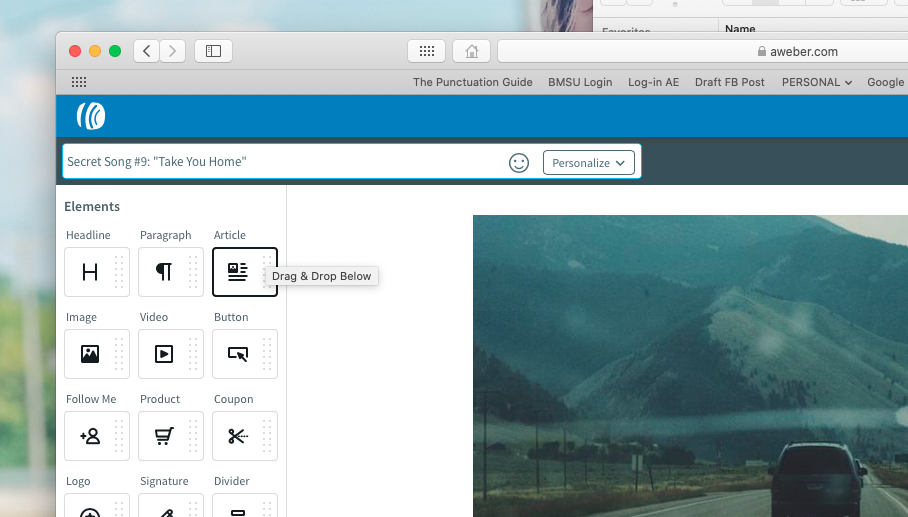Open Safari top sites grid button

[427, 51]
